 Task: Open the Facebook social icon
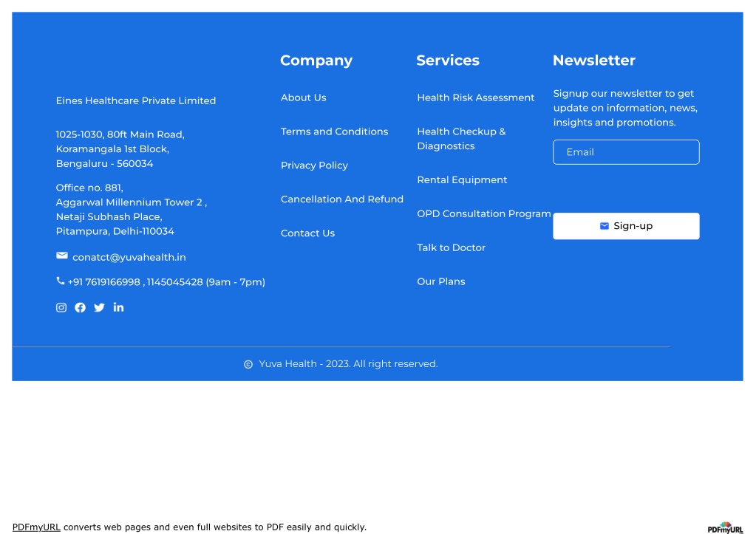pyautogui.click(x=80, y=307)
